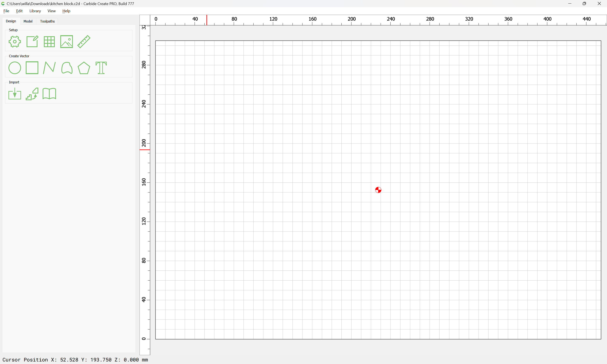Screen dimensions: 607x364
Task: Open the document edit/notes icon
Action: 32,41
